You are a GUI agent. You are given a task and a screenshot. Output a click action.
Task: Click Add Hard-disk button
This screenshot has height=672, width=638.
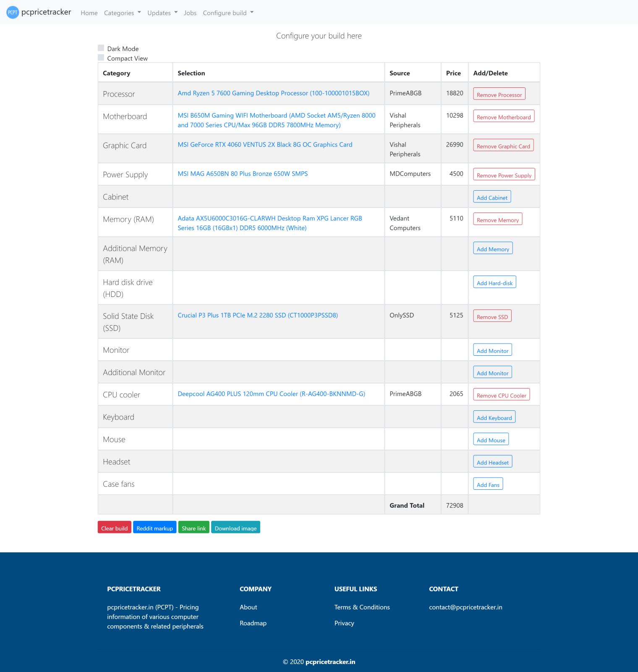pyautogui.click(x=494, y=282)
